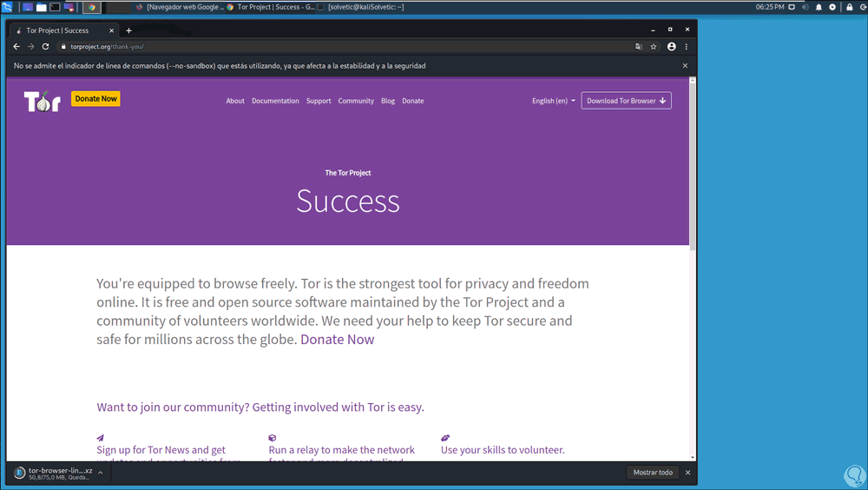Open the Documentation nav link
The width and height of the screenshot is (868, 490).
click(x=275, y=101)
